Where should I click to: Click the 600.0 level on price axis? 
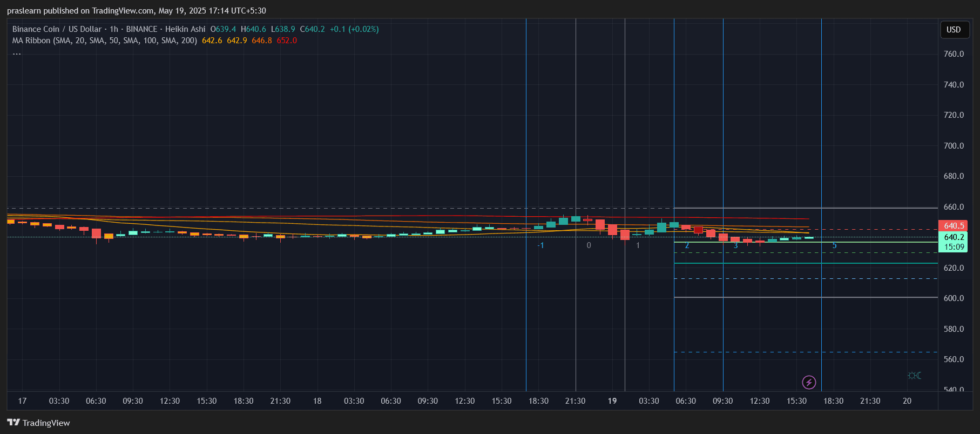(953, 298)
